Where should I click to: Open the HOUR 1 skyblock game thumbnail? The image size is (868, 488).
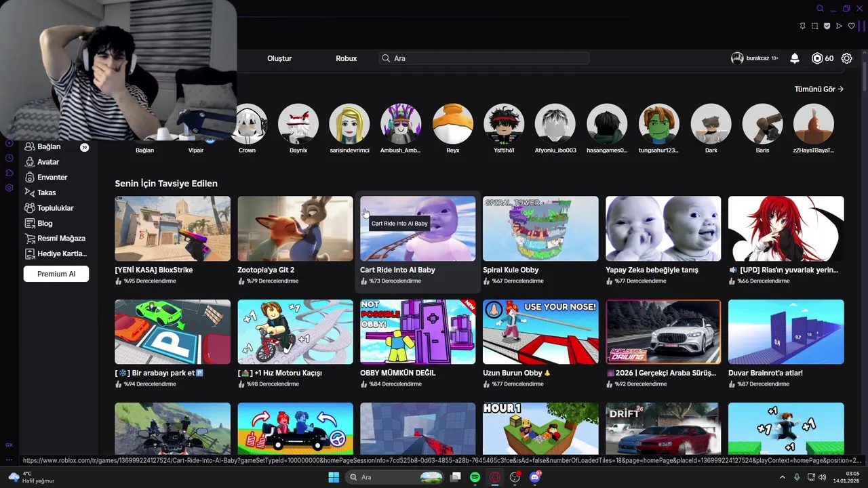[x=540, y=428]
